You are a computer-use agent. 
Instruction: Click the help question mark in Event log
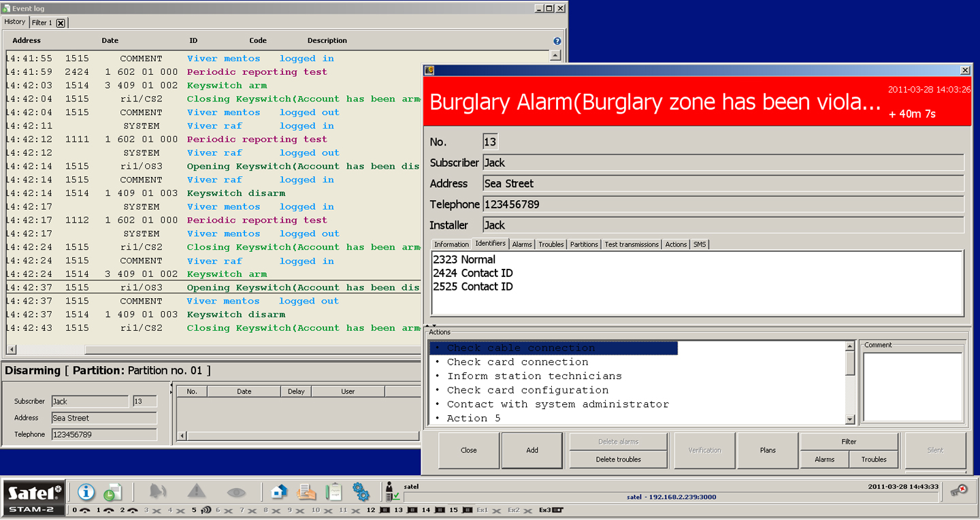(x=557, y=41)
